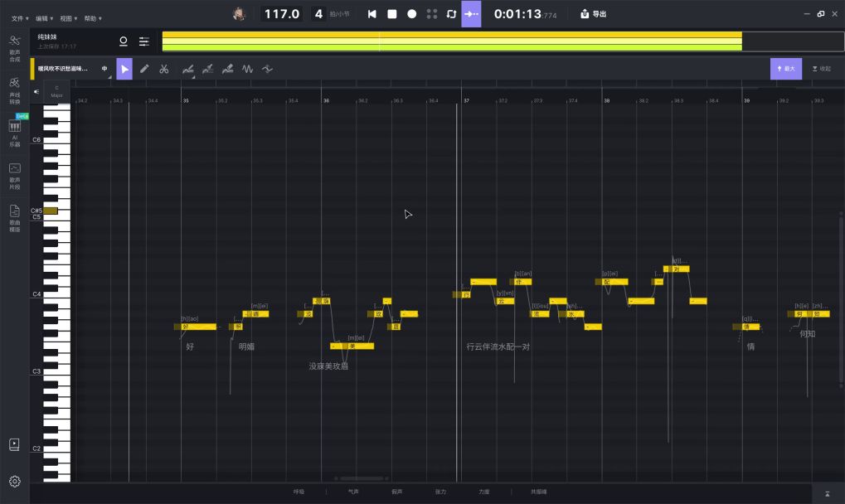Open the 声线转换 sidebar panel
Screen dimensions: 845x504
tap(14, 88)
